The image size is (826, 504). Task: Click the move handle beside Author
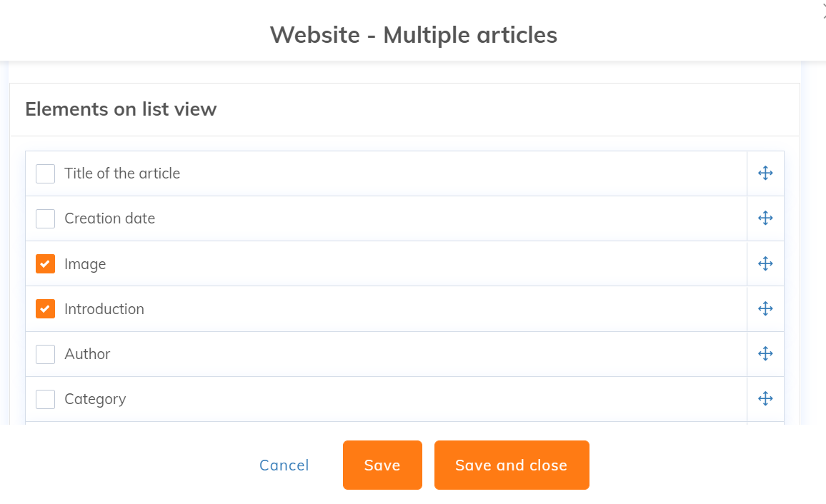(765, 354)
